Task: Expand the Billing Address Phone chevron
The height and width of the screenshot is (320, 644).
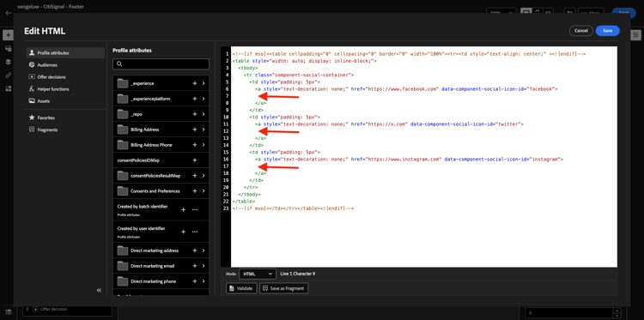Action: pos(204,145)
